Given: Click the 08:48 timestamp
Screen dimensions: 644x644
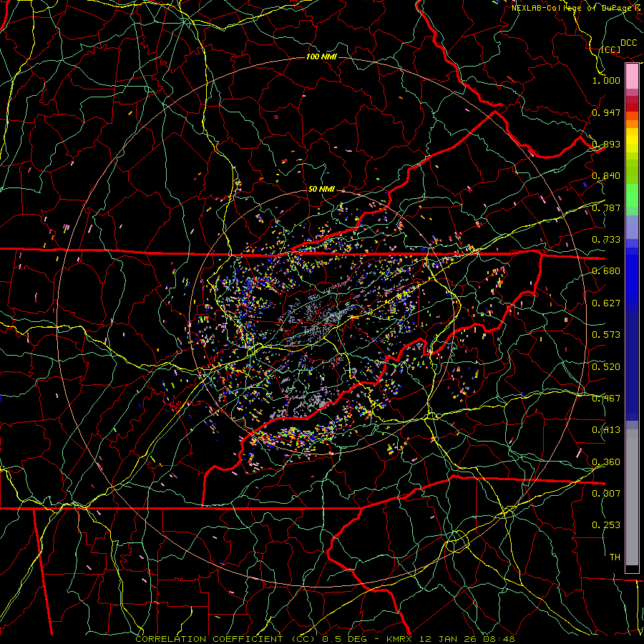Looking at the screenshot, I should coord(499,639).
